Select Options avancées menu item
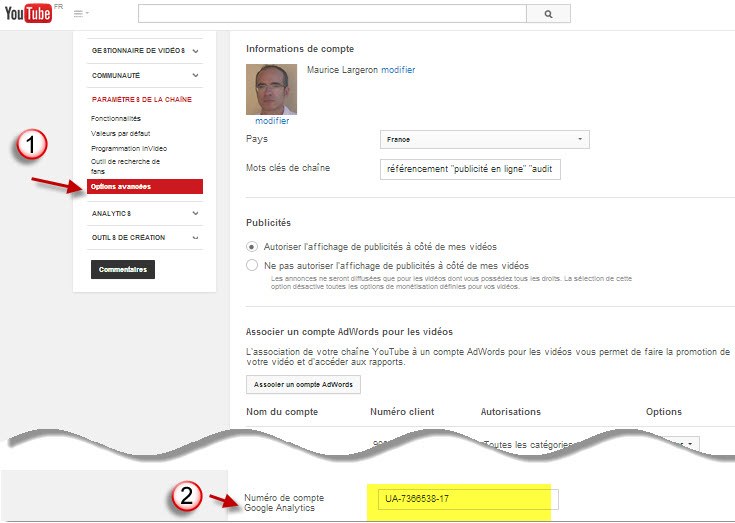 point(145,187)
